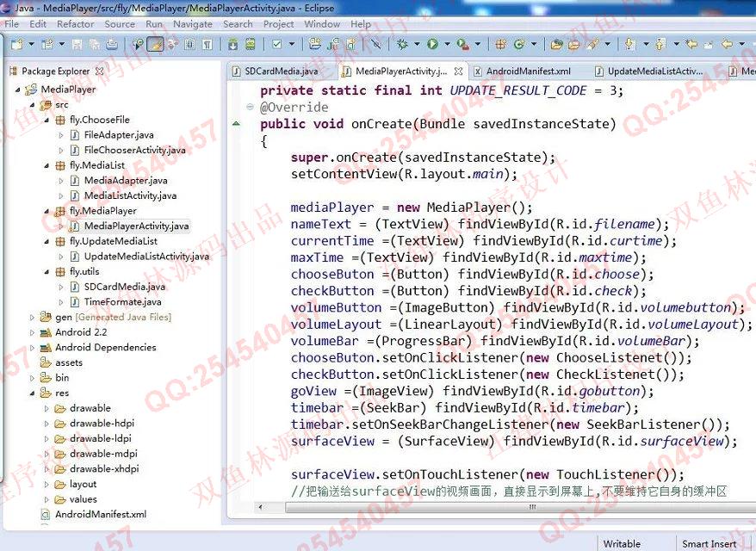Open the Refactor menu
The image size is (756, 551).
pyautogui.click(x=75, y=24)
